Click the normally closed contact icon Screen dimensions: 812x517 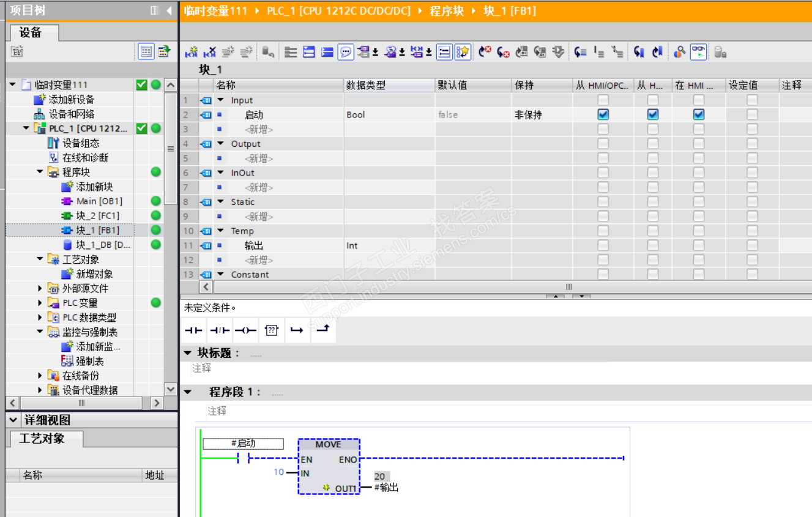click(x=220, y=330)
